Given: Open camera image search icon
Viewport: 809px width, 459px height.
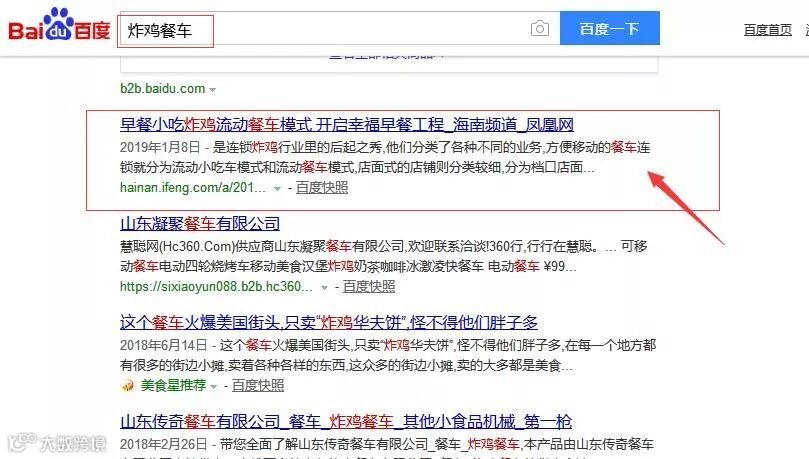Looking at the screenshot, I should point(540,28).
